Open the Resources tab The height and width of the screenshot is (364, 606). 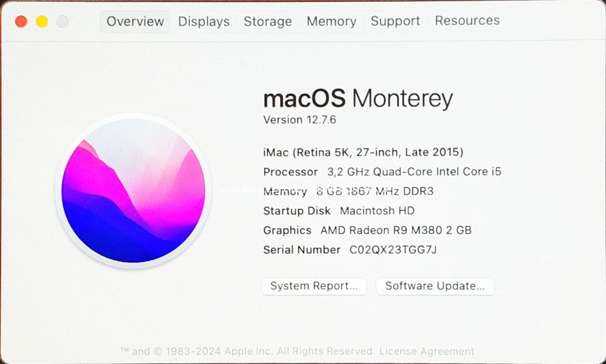(467, 21)
